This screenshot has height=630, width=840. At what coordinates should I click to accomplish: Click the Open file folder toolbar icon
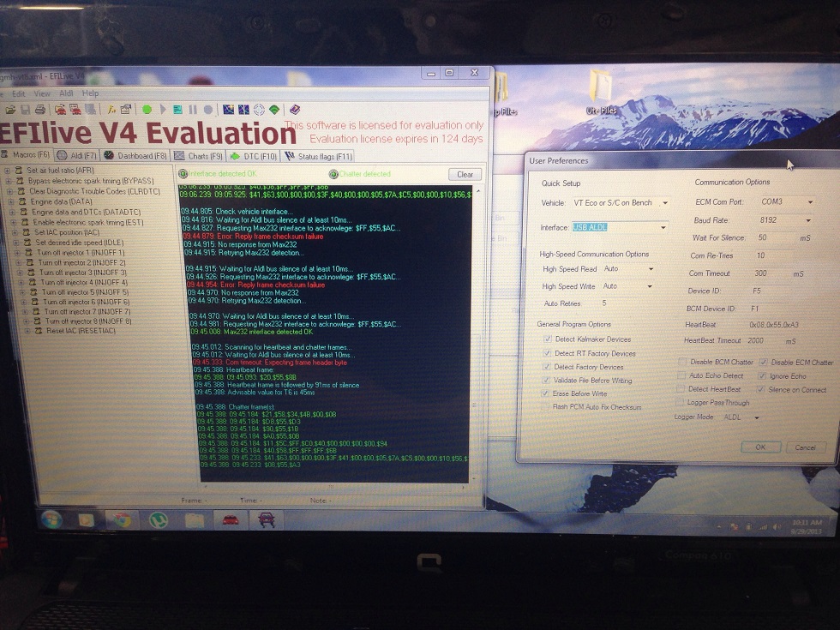coord(10,110)
